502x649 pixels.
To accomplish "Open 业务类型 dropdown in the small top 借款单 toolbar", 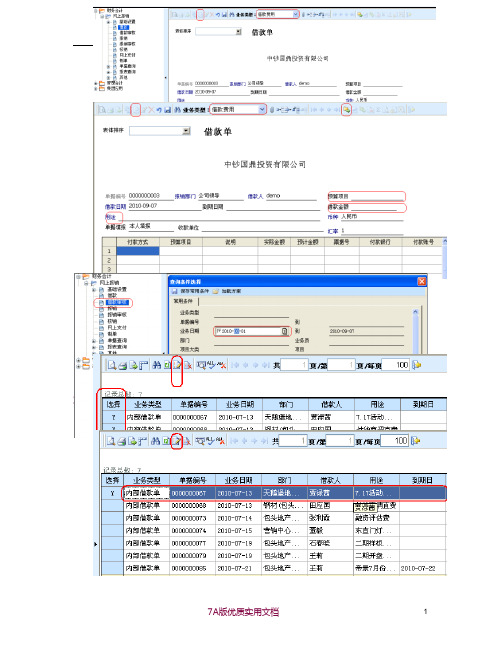I will point(295,14).
